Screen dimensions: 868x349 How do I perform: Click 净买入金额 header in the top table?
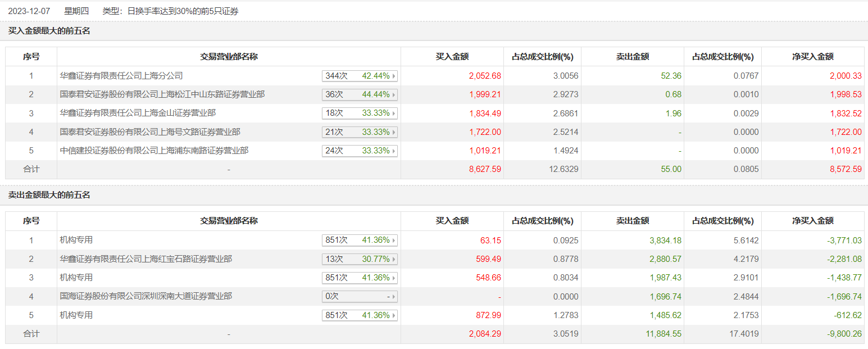(812, 57)
